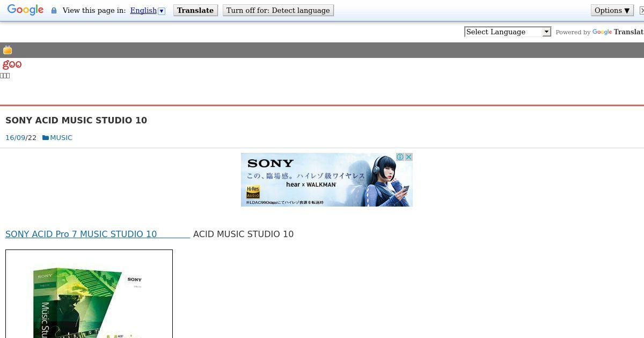Click the Sony Walkman banner advertisement
Screen dimensions: 644x338
[x=326, y=180]
